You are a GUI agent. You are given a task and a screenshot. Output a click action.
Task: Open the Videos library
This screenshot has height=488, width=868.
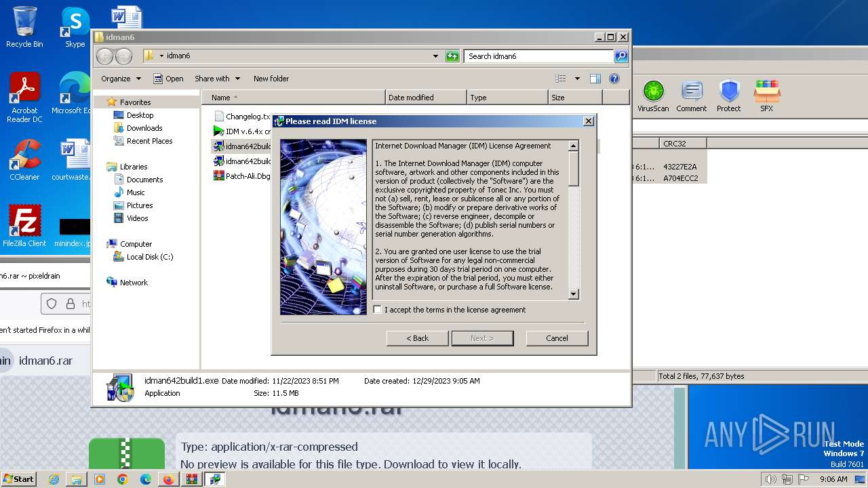pos(137,218)
